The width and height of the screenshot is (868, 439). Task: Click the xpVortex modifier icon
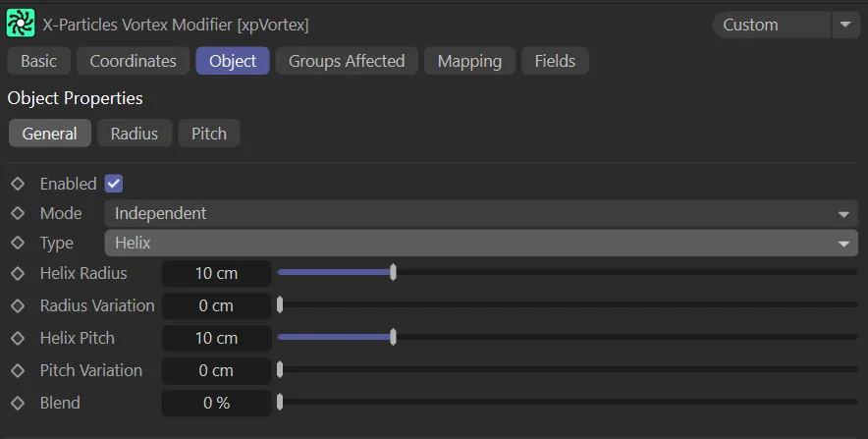pos(21,24)
